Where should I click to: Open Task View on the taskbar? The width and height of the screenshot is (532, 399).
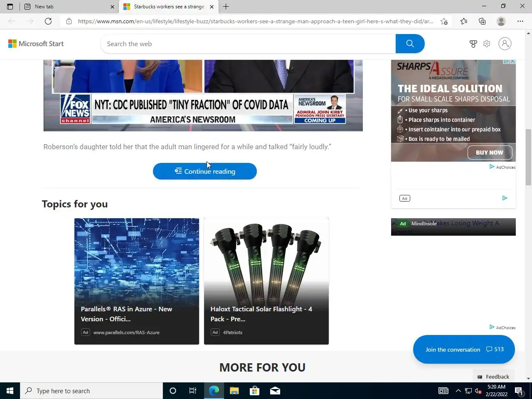[193, 391]
